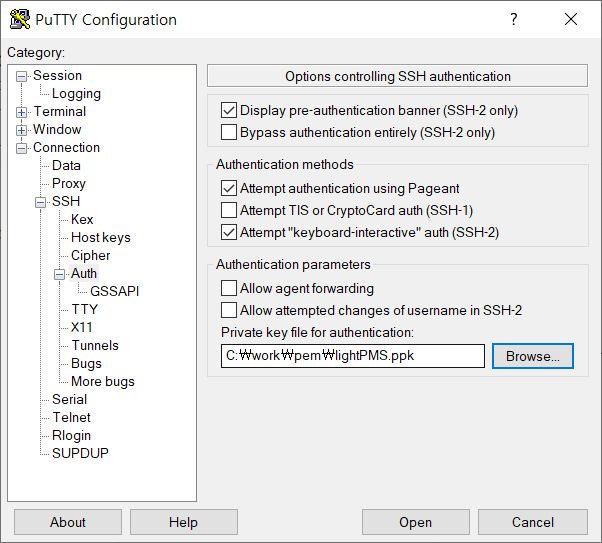Check Allow attempted changes of username
The width and height of the screenshot is (602, 543).
[x=229, y=310]
